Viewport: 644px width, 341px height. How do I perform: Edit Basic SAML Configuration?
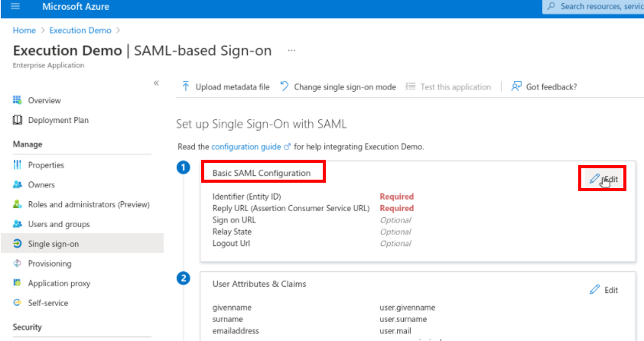coord(604,179)
